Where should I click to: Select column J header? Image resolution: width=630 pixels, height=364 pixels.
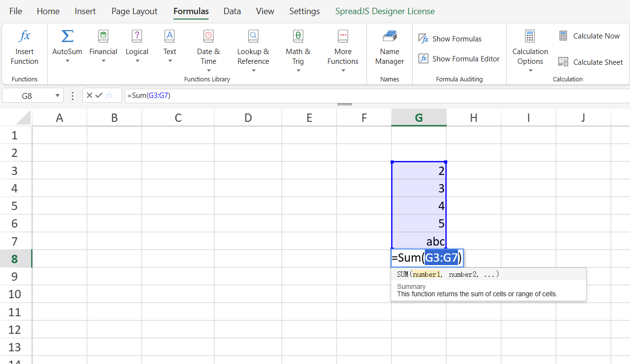[583, 117]
